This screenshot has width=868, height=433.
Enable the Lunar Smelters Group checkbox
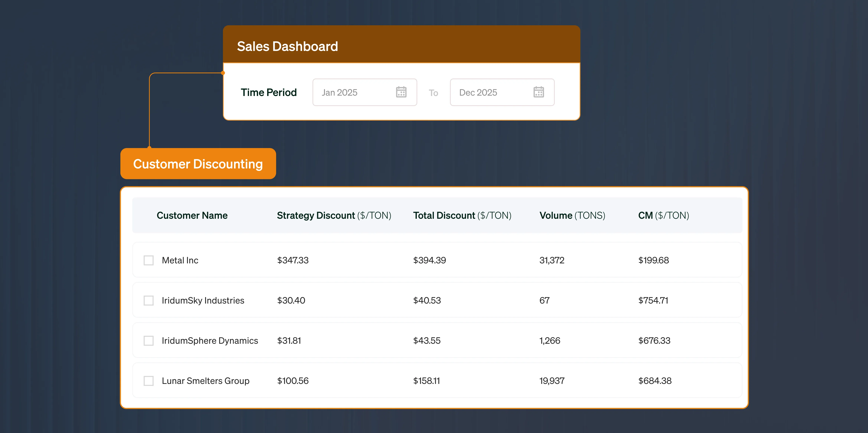click(x=149, y=381)
